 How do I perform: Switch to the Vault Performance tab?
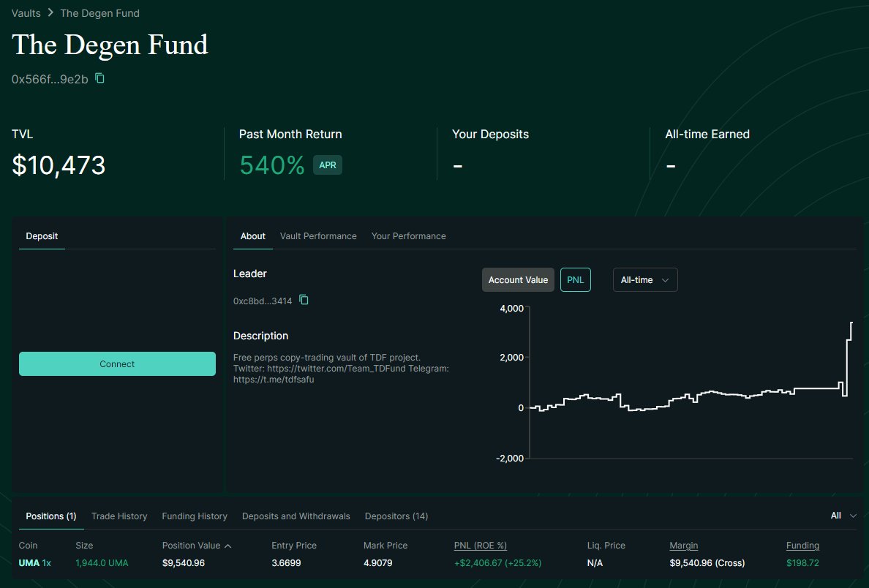[318, 235]
